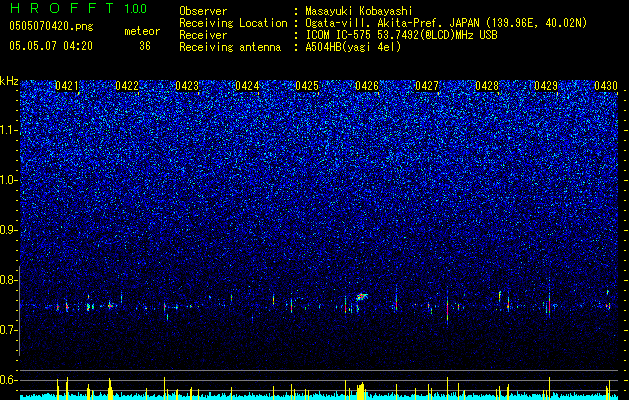
Task: Click the 0424 time marker
Action: point(247,86)
